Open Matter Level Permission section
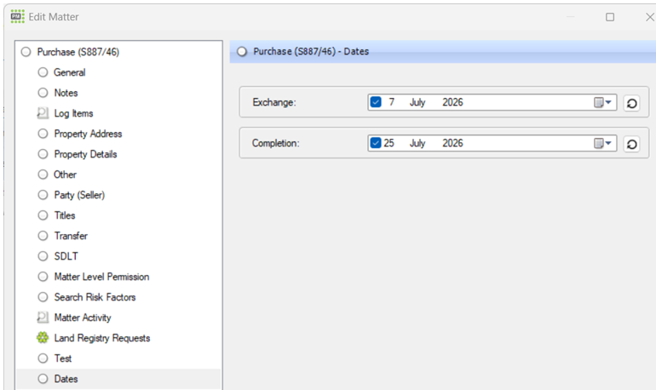Viewport: 656px width, 390px height. tap(101, 277)
